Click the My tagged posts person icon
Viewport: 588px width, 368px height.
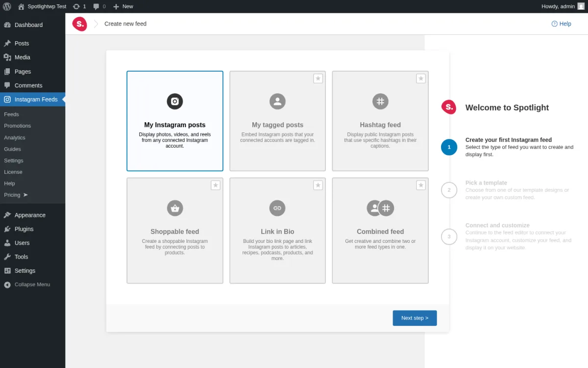[x=277, y=102]
